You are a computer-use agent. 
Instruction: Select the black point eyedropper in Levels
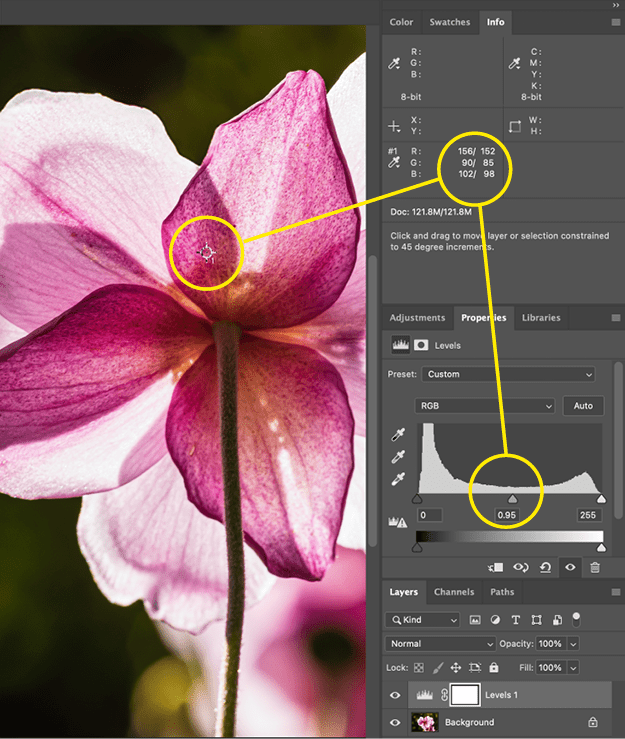click(x=398, y=435)
